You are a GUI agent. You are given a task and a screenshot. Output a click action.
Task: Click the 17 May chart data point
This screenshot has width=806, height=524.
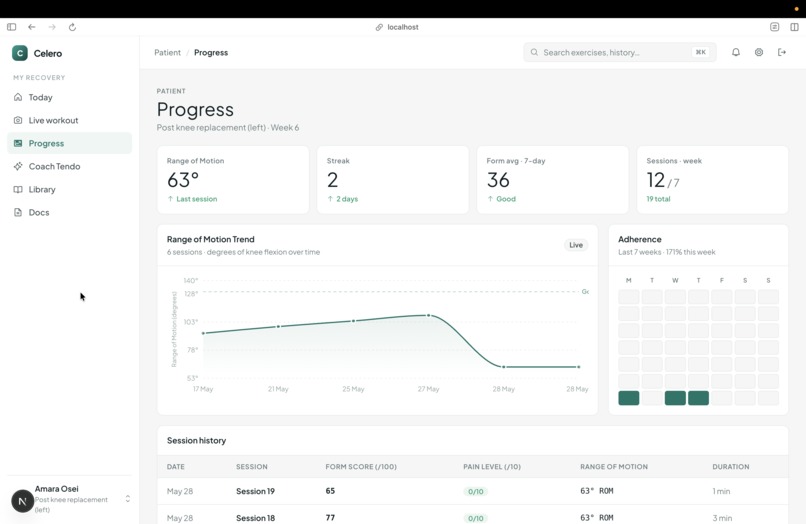coord(204,333)
